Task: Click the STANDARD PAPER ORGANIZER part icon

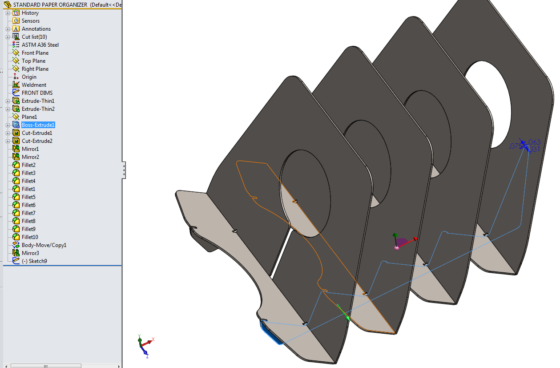Action: point(7,4)
